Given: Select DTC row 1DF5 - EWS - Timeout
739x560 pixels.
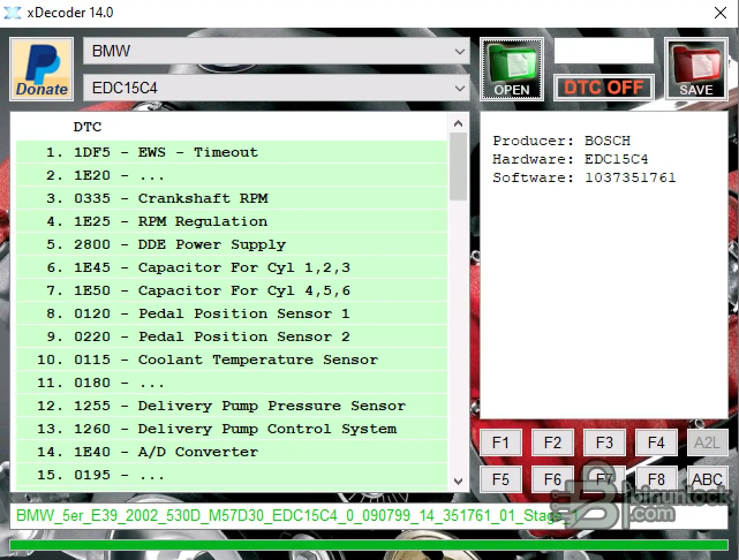Looking at the screenshot, I should pos(232,152).
